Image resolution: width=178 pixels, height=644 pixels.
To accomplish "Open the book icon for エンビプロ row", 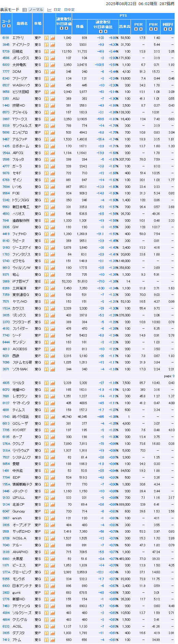I will [x=46, y=133].
